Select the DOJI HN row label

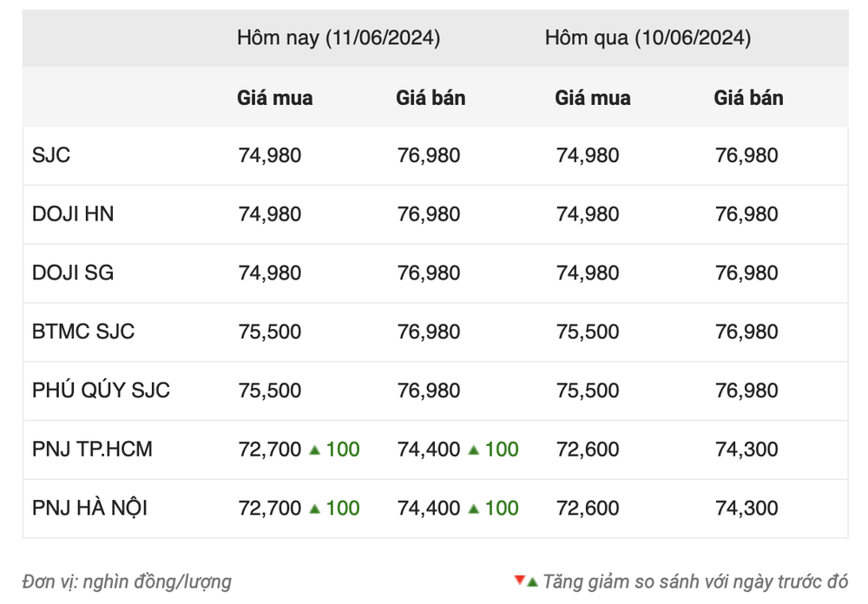click(73, 213)
